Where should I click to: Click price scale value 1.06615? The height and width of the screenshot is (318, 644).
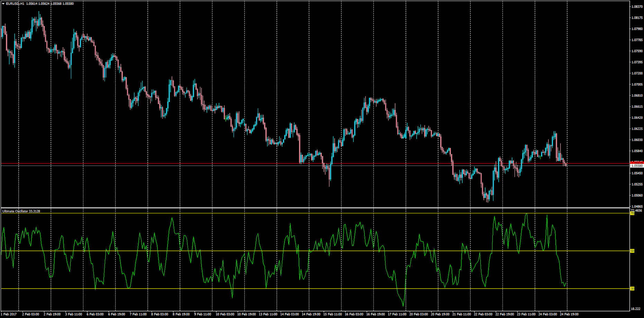tap(637, 106)
